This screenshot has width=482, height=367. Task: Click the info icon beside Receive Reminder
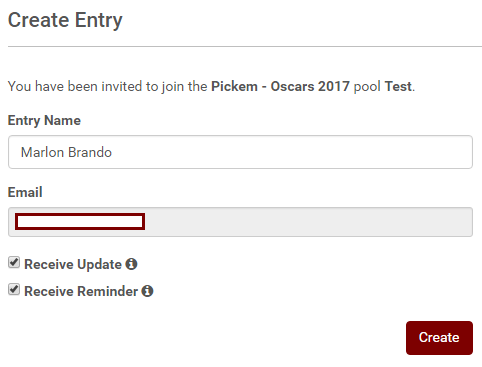pos(147,291)
